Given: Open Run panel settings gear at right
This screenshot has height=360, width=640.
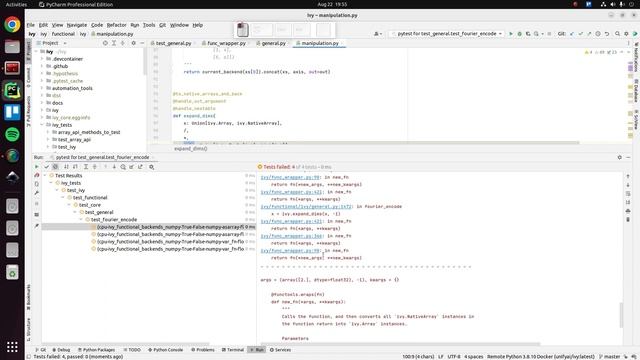Looking at the screenshot, I should pyautogui.click(x=620, y=157).
